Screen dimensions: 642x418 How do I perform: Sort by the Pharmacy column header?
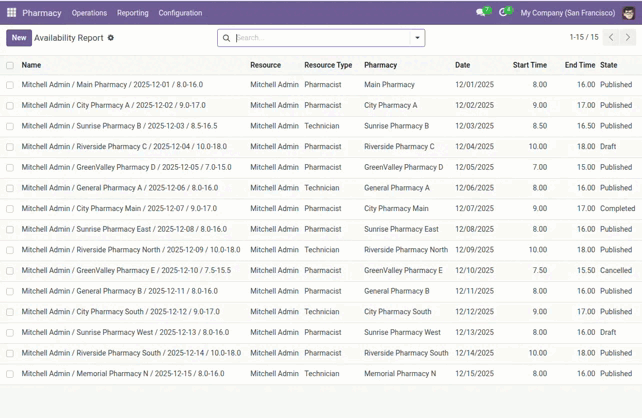[x=380, y=65]
